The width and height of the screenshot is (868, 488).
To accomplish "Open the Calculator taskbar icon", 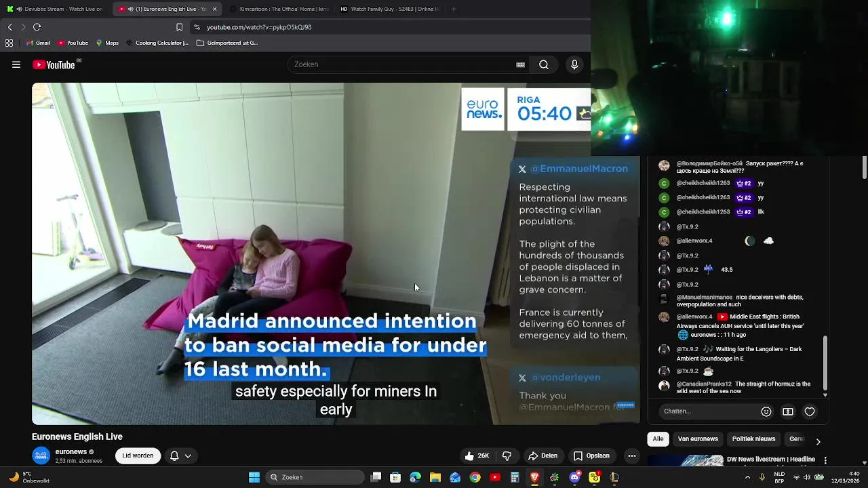I will 515,477.
